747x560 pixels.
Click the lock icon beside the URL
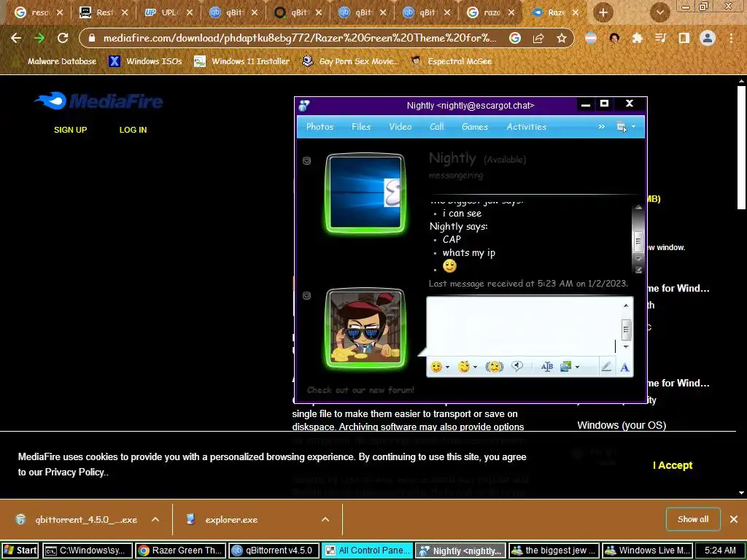pyautogui.click(x=92, y=38)
